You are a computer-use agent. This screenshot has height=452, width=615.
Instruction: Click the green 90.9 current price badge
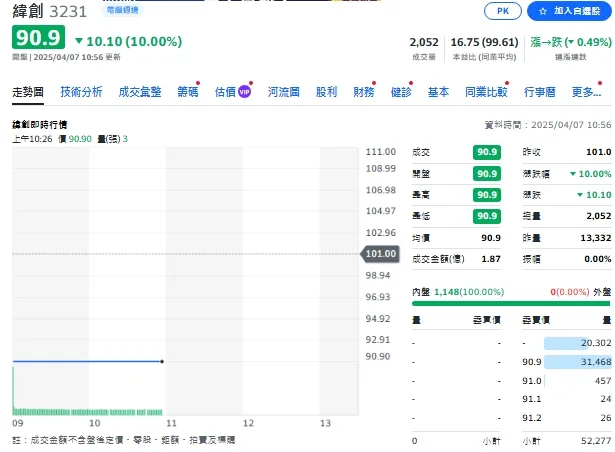pyautogui.click(x=38, y=40)
